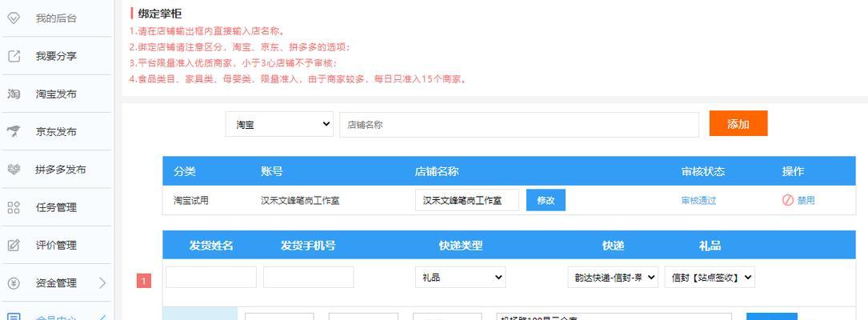Open the 淘宝 platform dropdown
Image resolution: width=868 pixels, height=320 pixels.
pos(279,124)
